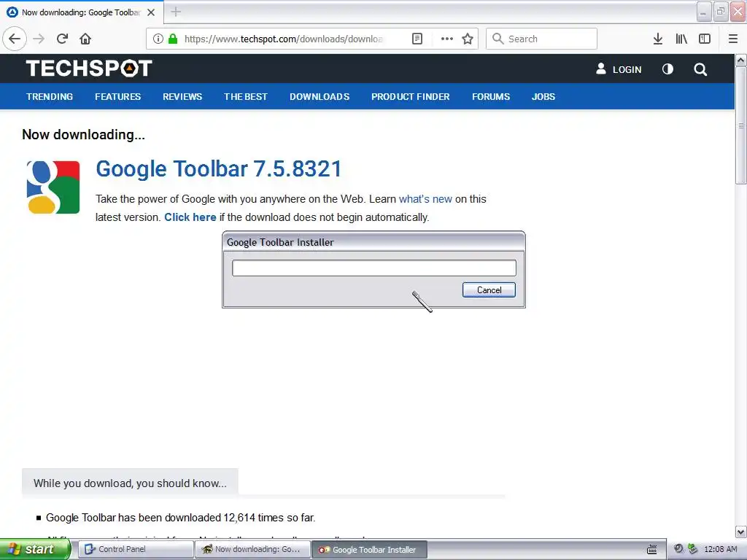747x560 pixels.
Task: Open a new tab with plus button
Action: (176, 12)
